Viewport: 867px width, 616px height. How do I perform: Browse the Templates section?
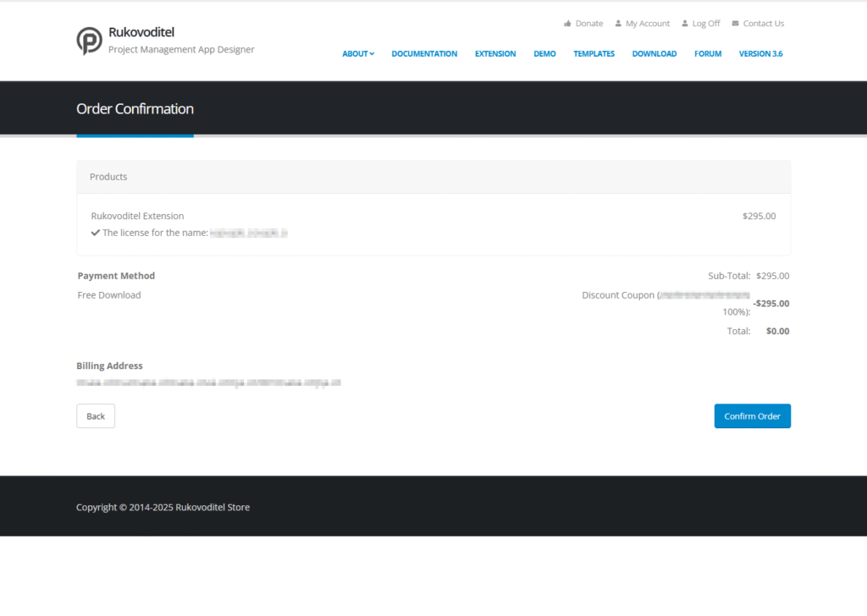(594, 54)
